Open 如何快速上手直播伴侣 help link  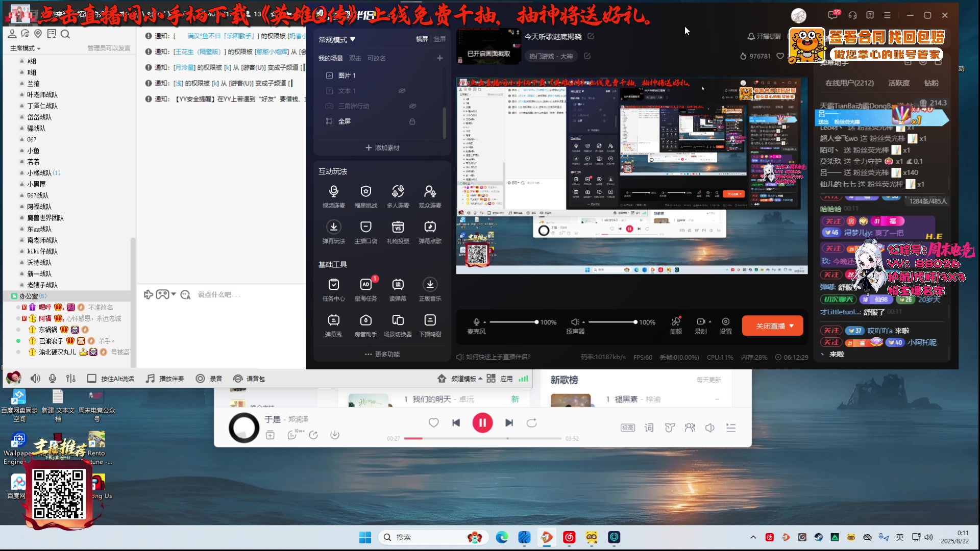(x=494, y=357)
